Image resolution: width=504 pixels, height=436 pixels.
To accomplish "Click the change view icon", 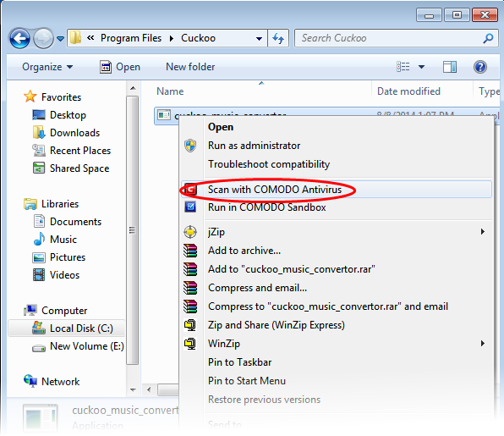I will click(x=403, y=67).
